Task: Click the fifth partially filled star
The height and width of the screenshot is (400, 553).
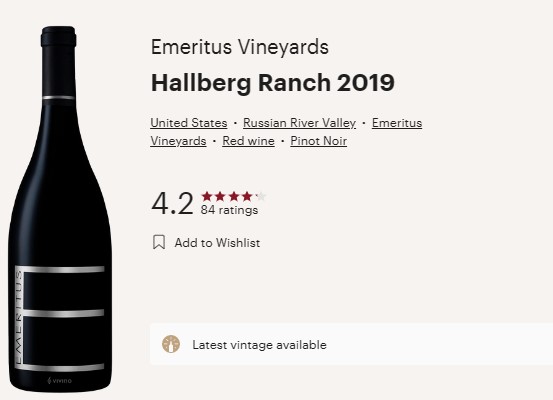Action: click(261, 196)
